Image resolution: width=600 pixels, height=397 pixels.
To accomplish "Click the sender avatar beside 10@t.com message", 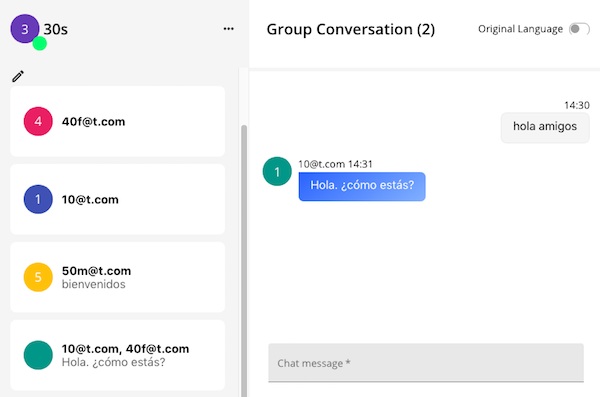I will tap(277, 171).
